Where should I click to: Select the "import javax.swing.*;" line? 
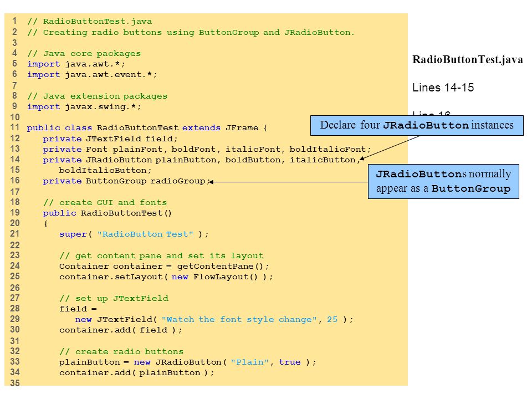84,107
